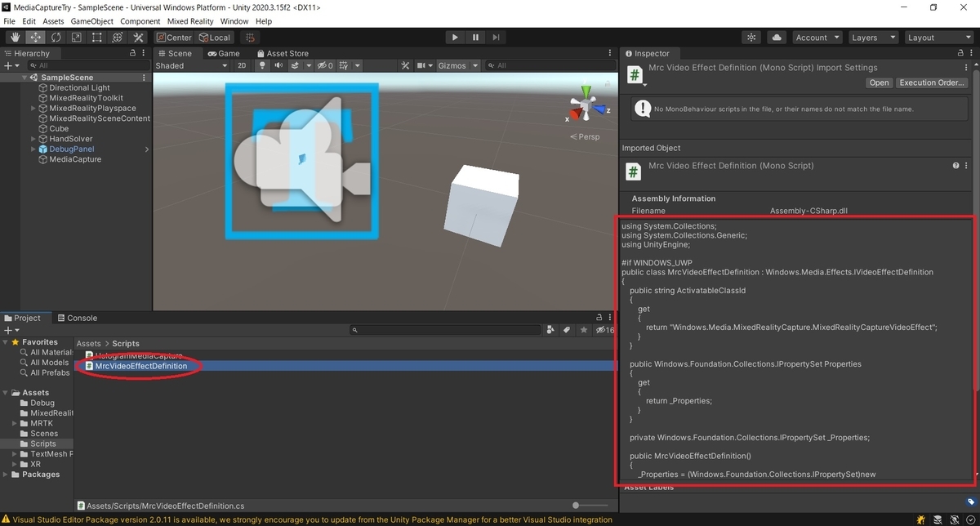Search project by type icon
The image size is (980, 526).
550,330
